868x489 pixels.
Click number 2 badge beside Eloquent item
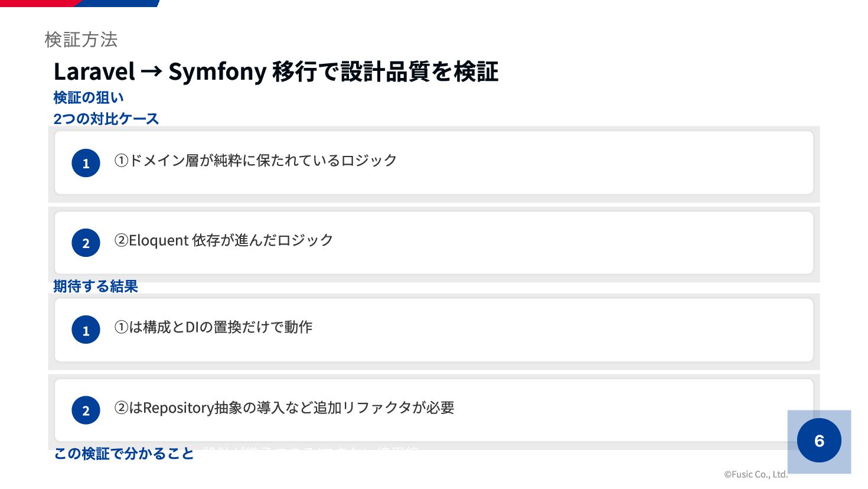tap(86, 243)
